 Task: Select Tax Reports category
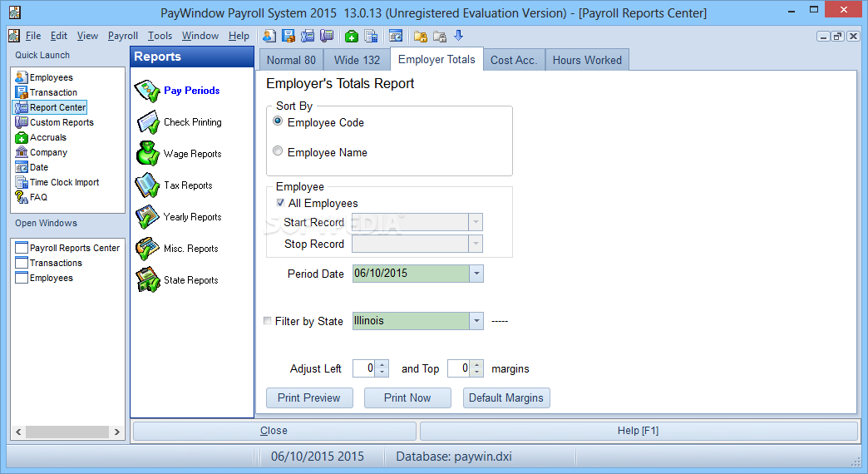point(175,185)
